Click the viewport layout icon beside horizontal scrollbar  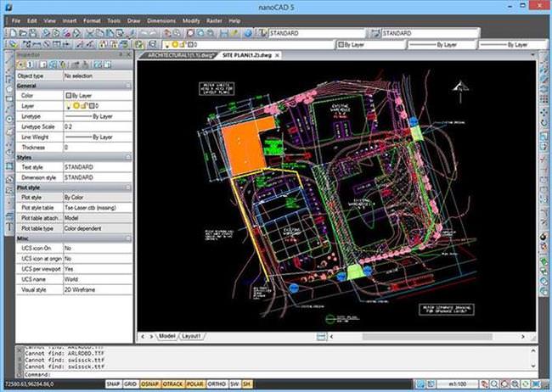click(x=321, y=336)
